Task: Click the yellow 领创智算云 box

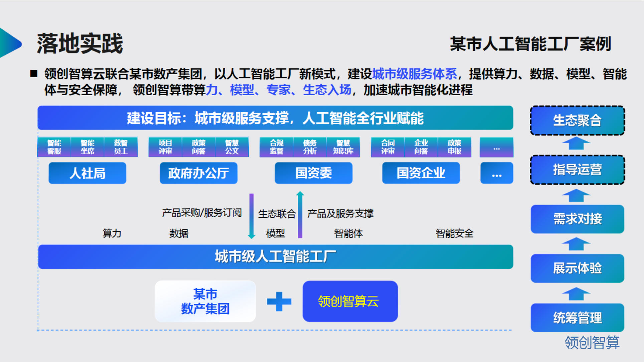Action: [350, 301]
